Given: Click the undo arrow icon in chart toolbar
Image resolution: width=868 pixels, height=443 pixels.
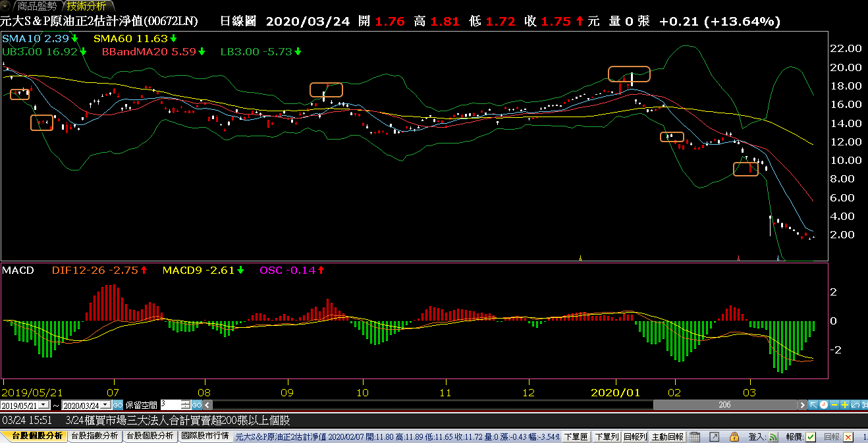Looking at the screenshot, I should point(855,405).
